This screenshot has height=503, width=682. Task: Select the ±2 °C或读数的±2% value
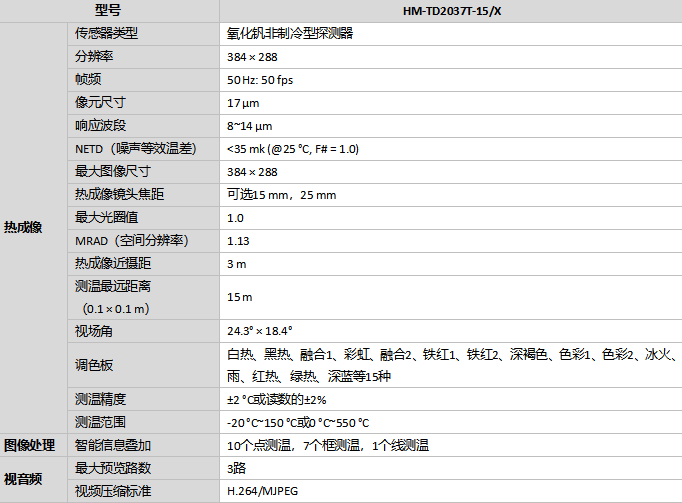[x=277, y=400]
